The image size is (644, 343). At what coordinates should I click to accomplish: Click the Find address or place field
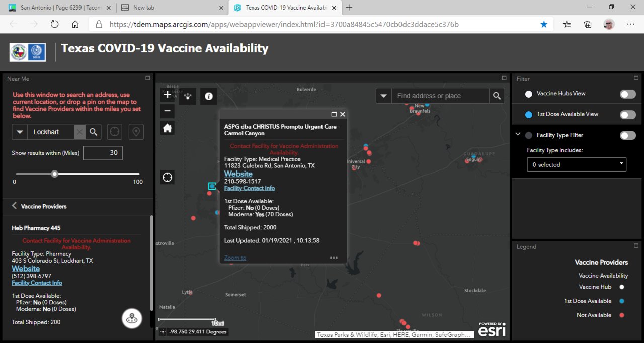[440, 96]
